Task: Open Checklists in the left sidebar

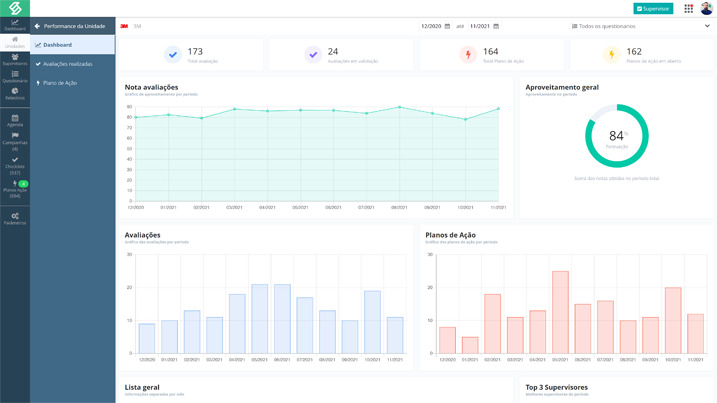Action: (x=15, y=166)
